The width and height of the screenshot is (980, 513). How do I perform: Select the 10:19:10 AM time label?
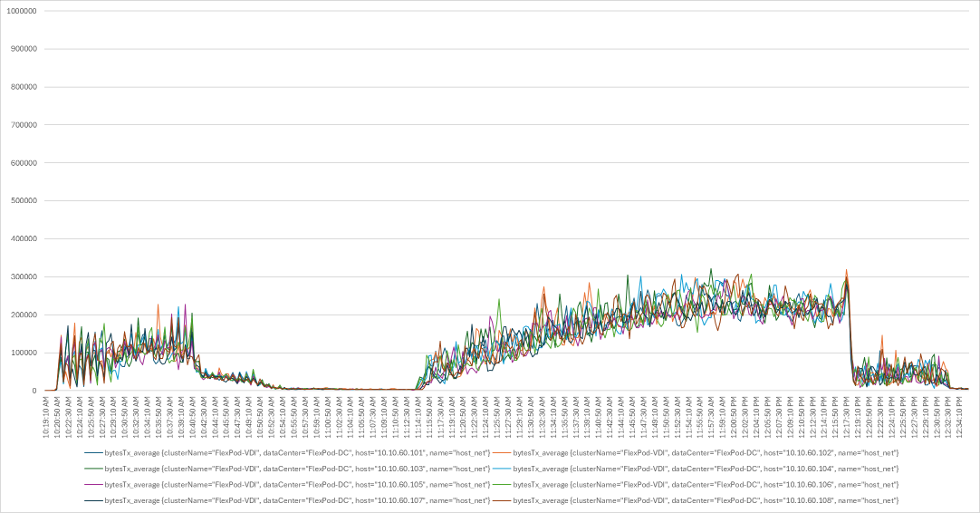pyautogui.click(x=46, y=416)
